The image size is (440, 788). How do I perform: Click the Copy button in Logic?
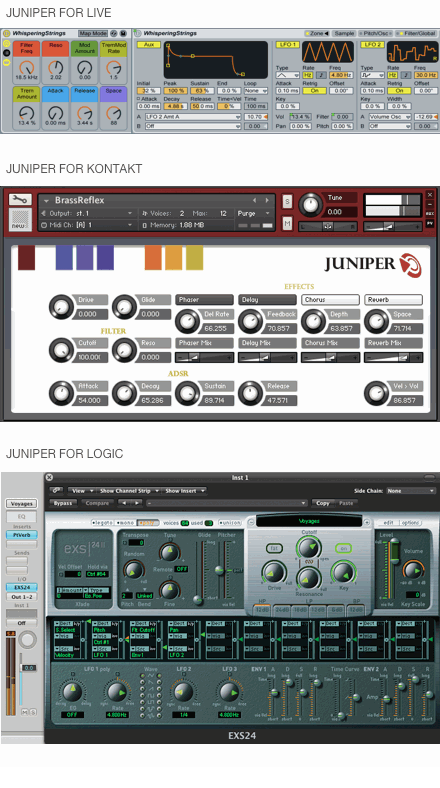click(322, 503)
